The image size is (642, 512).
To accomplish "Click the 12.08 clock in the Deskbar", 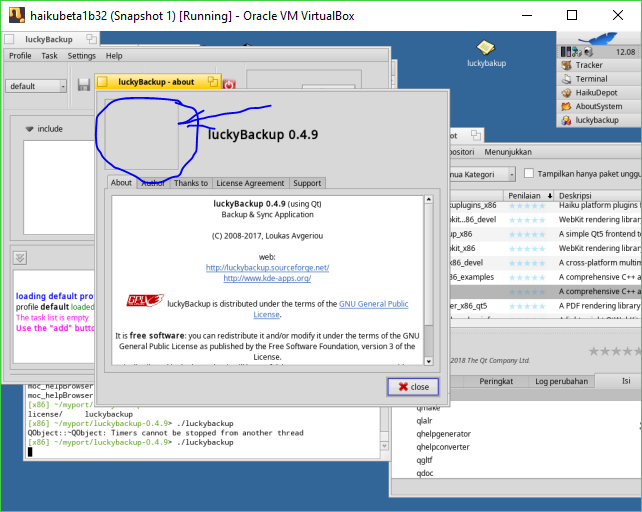I will point(625,52).
